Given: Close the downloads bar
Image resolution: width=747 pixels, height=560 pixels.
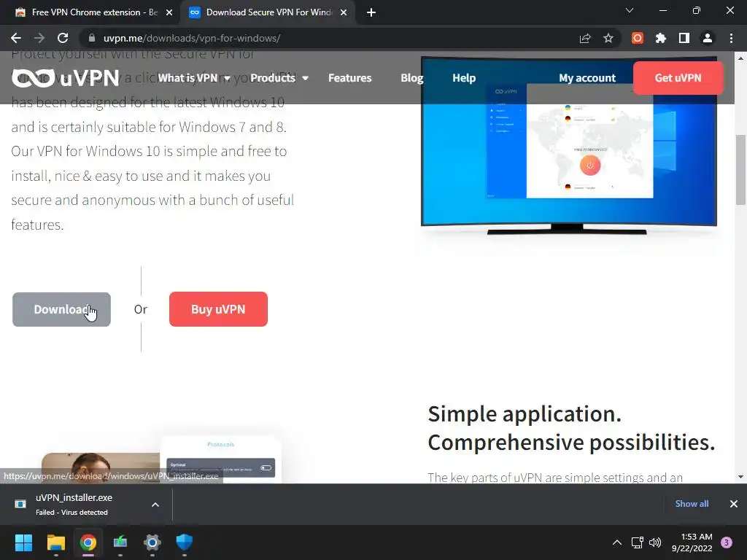Looking at the screenshot, I should coord(734,504).
